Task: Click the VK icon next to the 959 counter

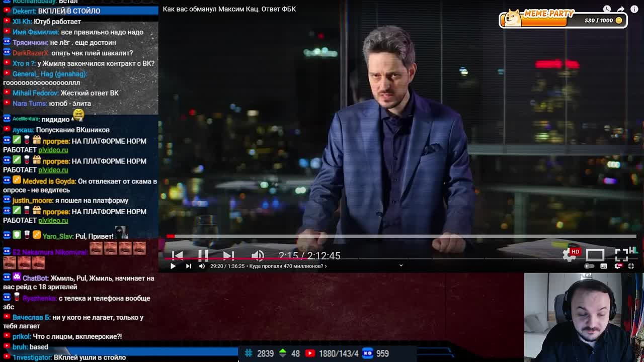Action: [x=368, y=353]
